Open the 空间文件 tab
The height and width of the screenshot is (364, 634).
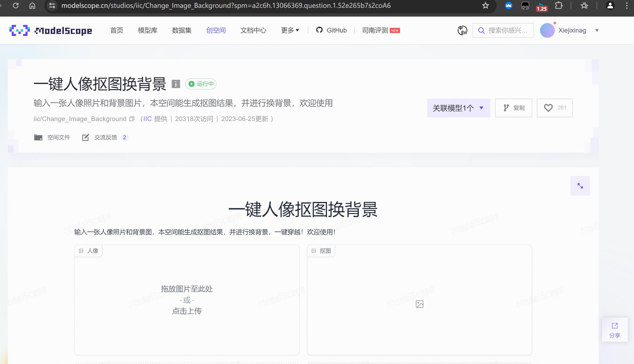pyautogui.click(x=52, y=137)
